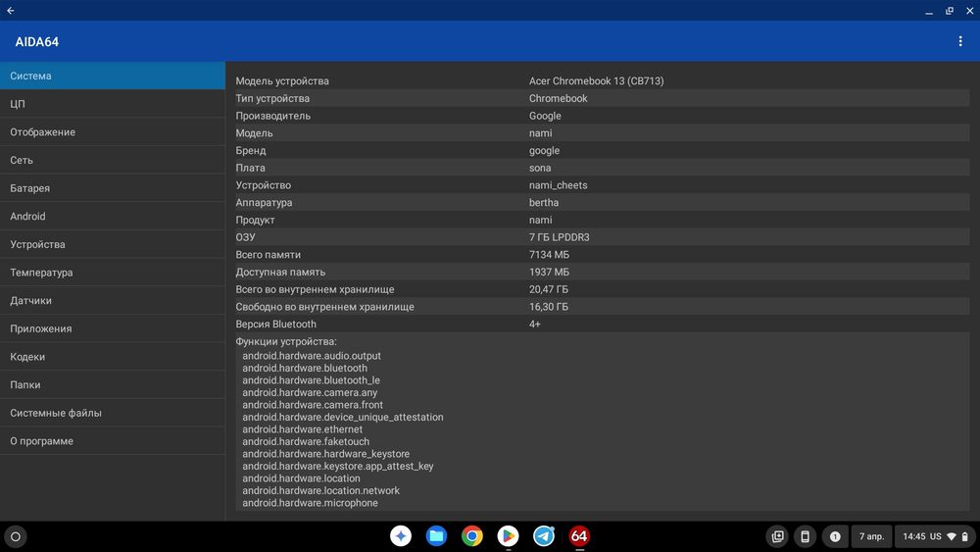This screenshot has height=552, width=980.
Task: Click android.hardware.bluetooth_le entry
Action: (x=312, y=380)
